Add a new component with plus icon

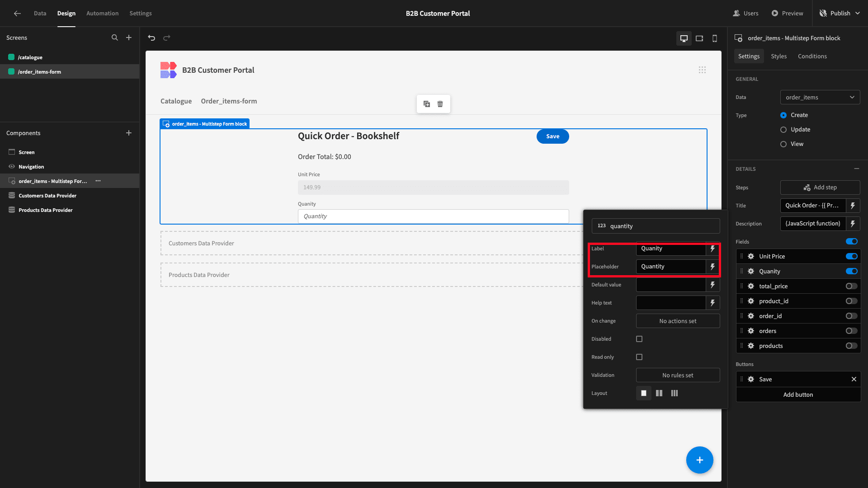click(x=129, y=133)
